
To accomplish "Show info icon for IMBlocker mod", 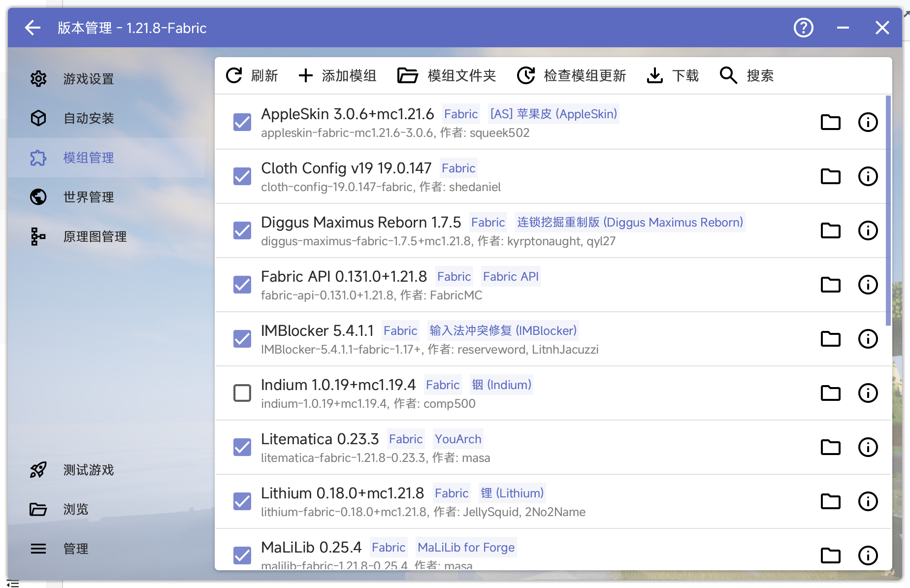I will coord(868,339).
